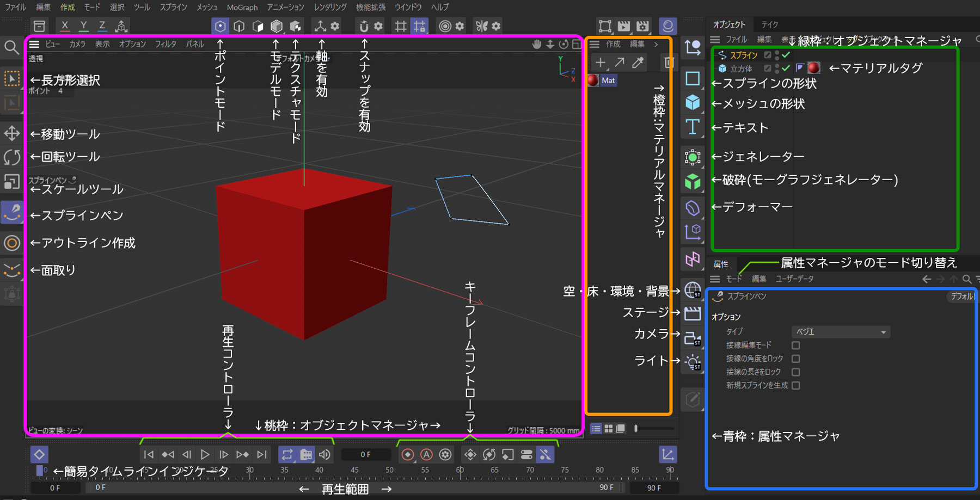Check the 接線の角度をロック option

point(795,359)
